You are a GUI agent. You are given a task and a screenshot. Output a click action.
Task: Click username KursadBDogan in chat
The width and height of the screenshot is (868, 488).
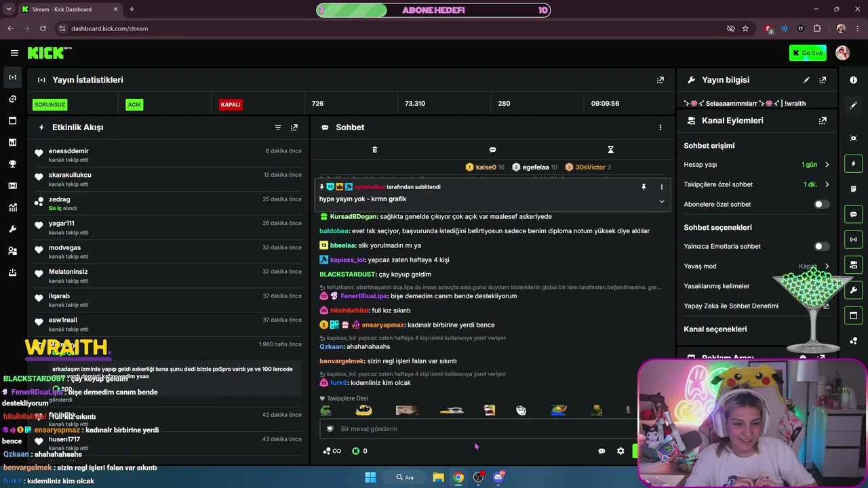pos(353,217)
